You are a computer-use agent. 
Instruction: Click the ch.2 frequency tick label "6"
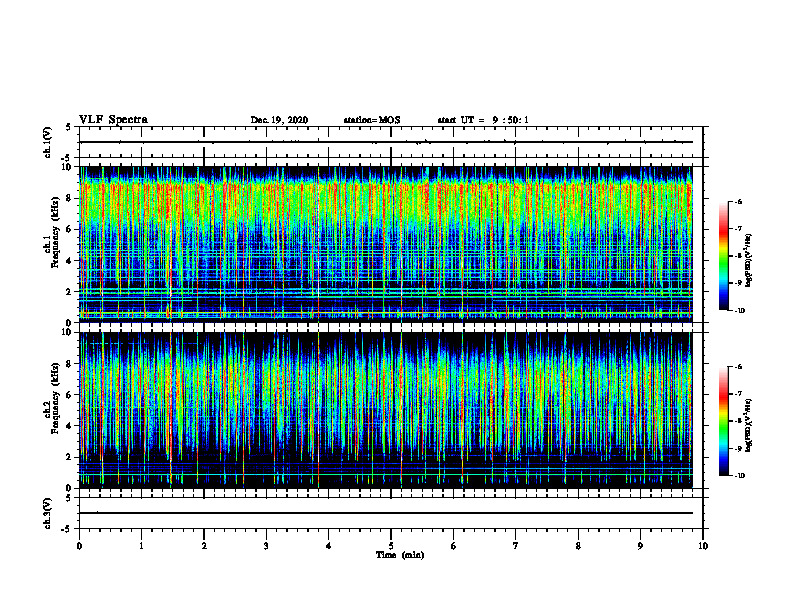[x=69, y=395]
